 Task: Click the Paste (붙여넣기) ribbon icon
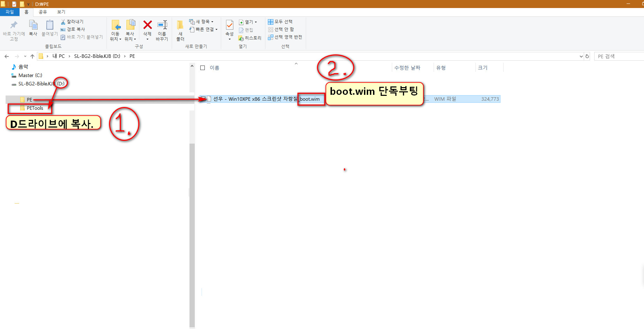pos(50,28)
